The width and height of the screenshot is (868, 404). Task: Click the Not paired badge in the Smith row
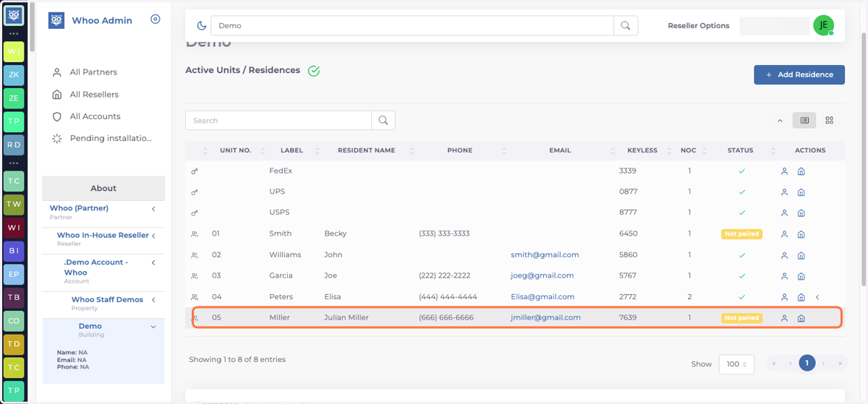741,234
